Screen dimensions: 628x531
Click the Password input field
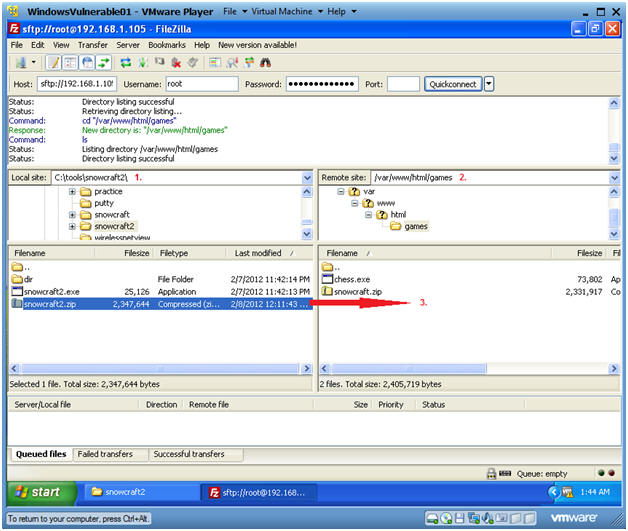pos(322,84)
